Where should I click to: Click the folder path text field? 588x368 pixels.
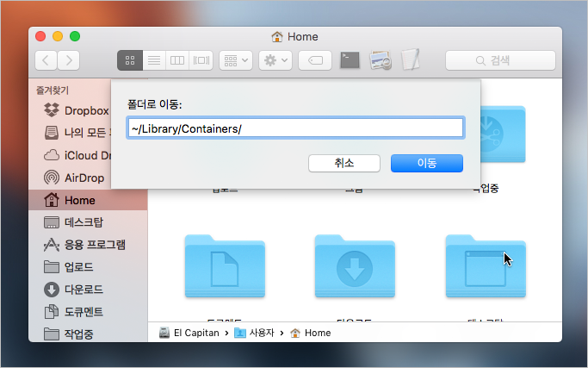(295, 128)
